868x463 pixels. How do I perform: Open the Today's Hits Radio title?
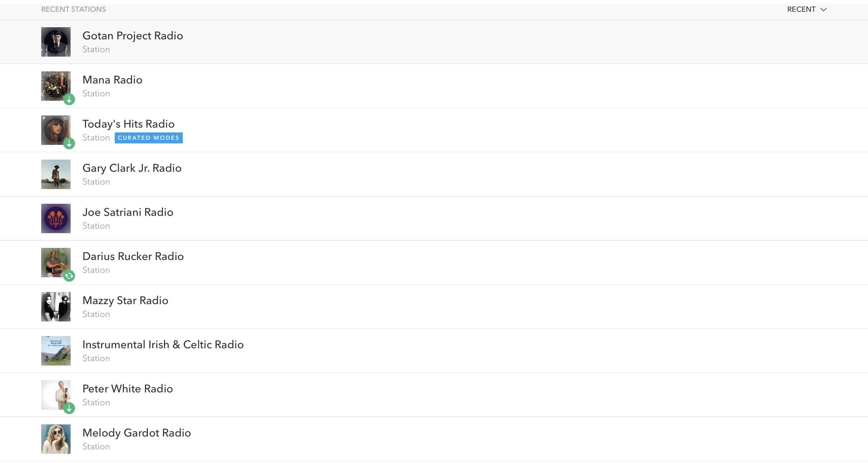point(128,124)
